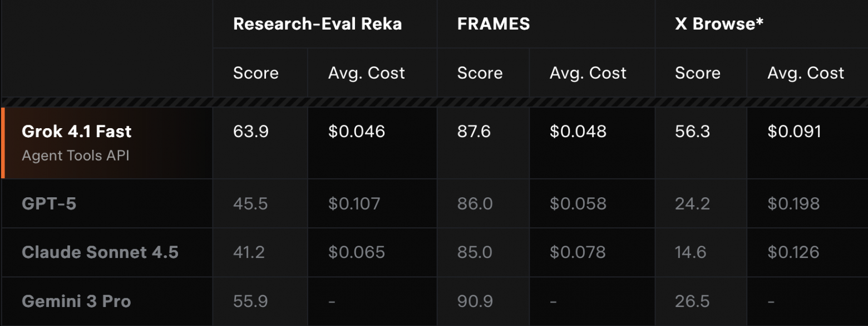Screen dimensions: 868x326
Task: Click the Research-Eval Reka column header
Action: click(317, 24)
